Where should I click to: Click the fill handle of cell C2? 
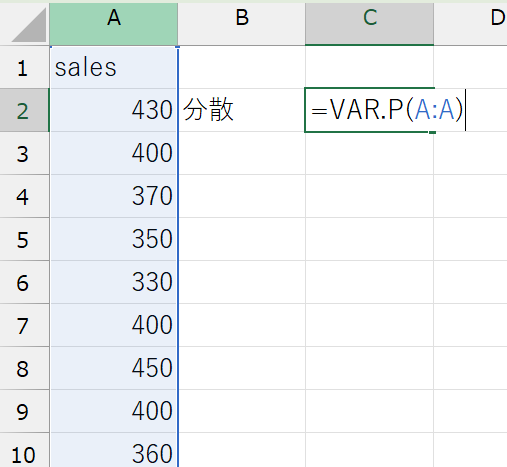(x=432, y=132)
